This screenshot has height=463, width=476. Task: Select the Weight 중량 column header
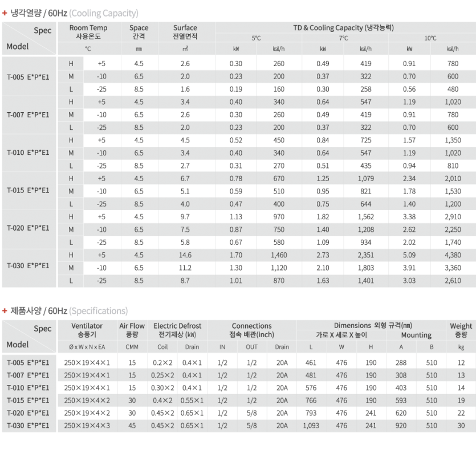click(461, 330)
